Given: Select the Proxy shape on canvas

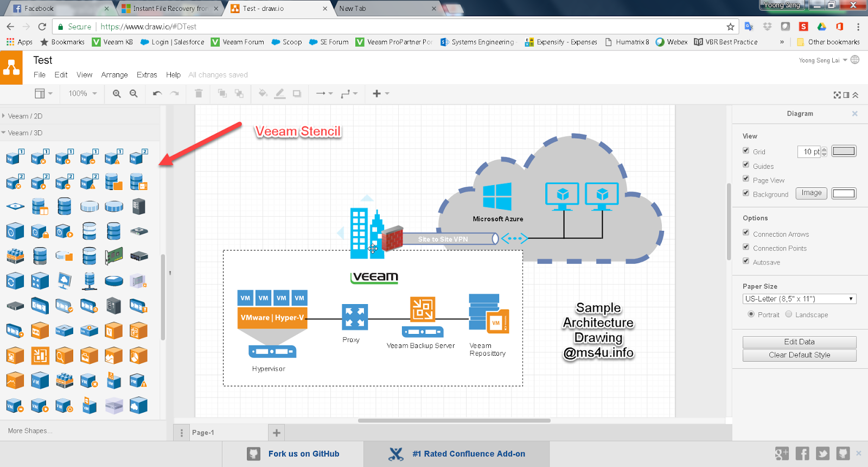Looking at the screenshot, I should [x=355, y=317].
